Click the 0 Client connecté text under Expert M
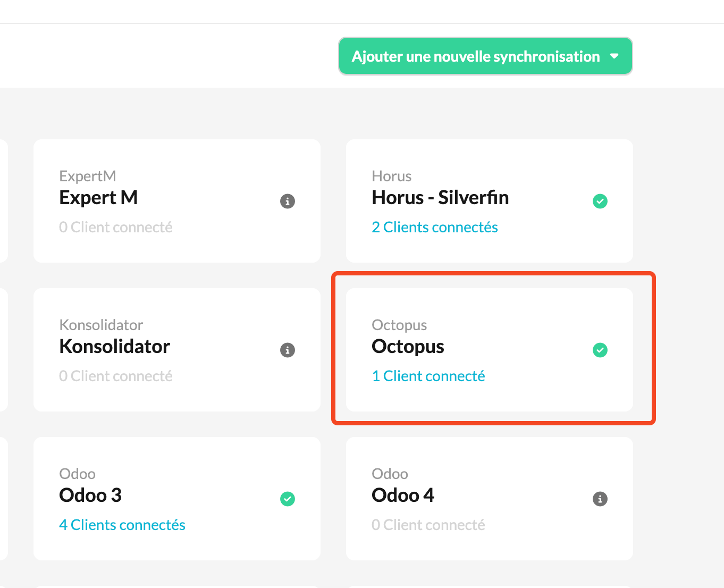The width and height of the screenshot is (724, 588). 116,228
